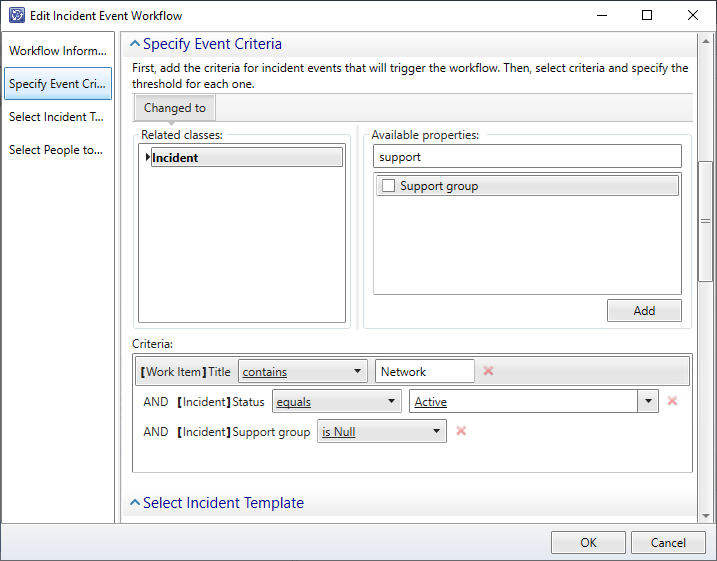Click the Add button for properties

pyautogui.click(x=644, y=310)
